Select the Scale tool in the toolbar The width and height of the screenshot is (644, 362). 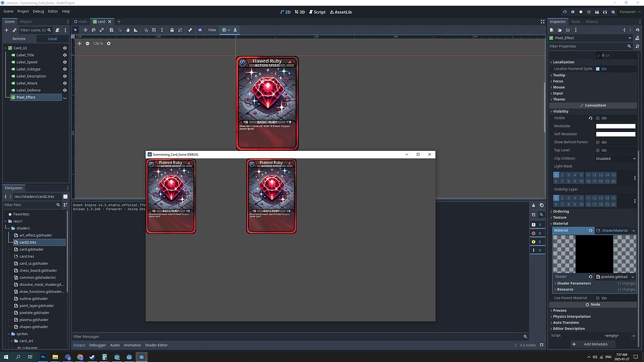click(x=101, y=30)
